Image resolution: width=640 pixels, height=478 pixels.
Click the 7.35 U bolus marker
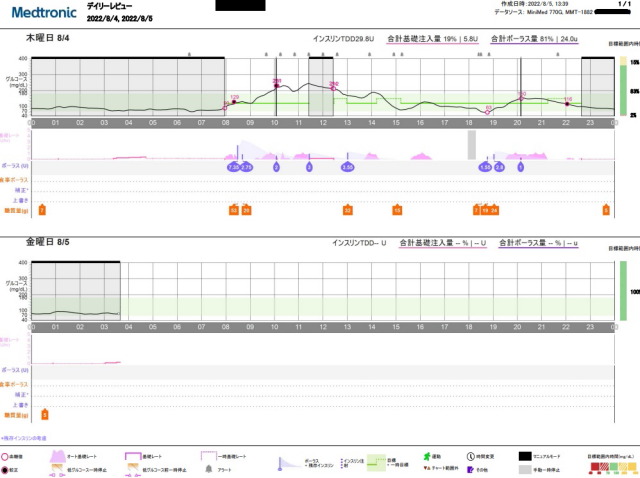click(x=233, y=167)
